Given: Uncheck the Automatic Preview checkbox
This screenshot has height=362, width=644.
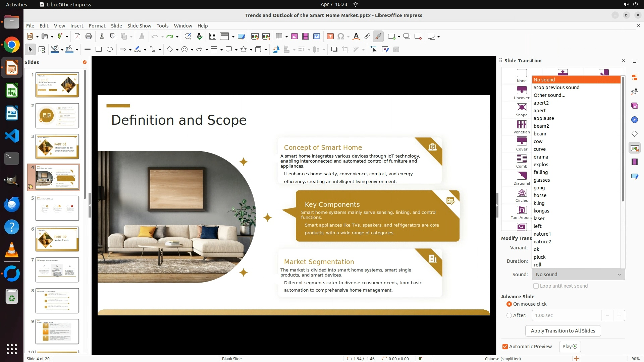Looking at the screenshot, I should click(505, 347).
